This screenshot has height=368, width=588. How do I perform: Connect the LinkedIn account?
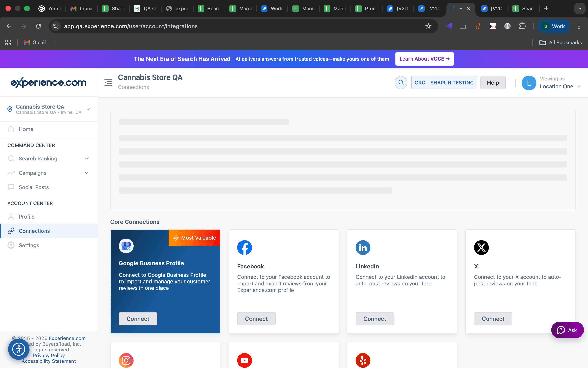(x=375, y=319)
